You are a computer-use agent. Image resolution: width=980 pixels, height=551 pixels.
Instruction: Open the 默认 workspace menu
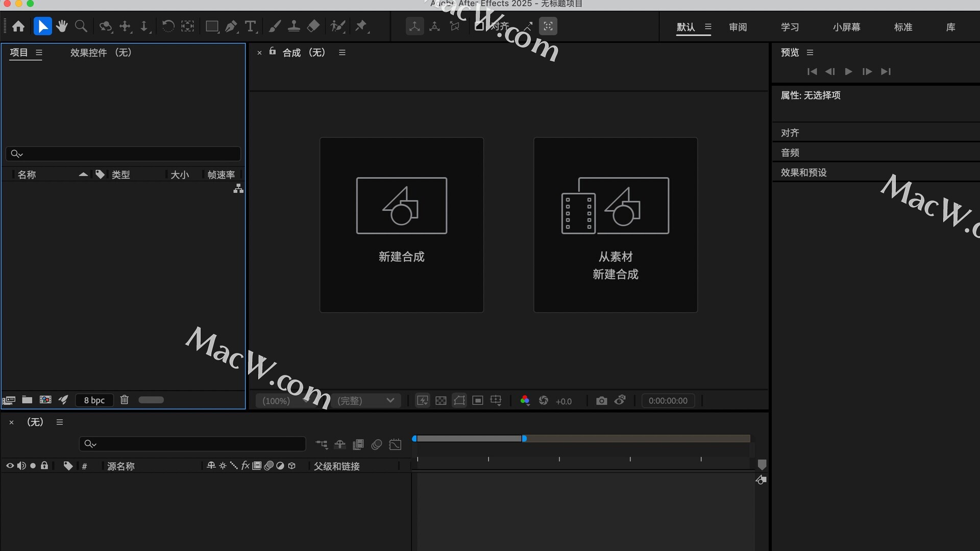click(708, 27)
